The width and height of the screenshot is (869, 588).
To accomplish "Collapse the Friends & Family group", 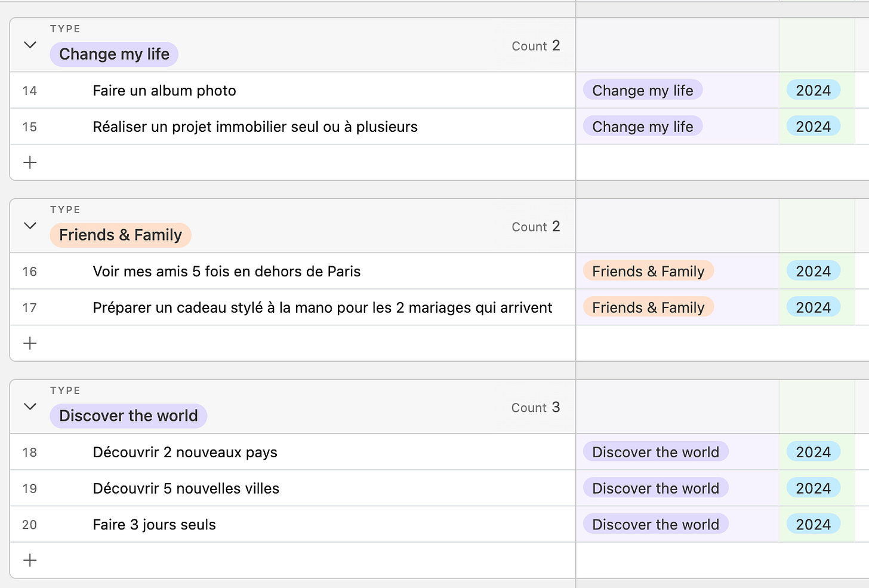I will [30, 226].
